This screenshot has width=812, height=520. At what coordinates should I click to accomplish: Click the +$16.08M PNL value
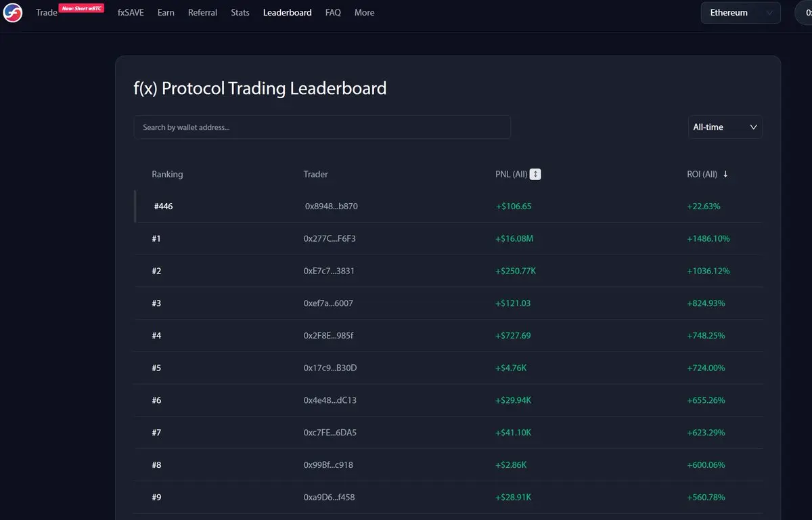[514, 239]
